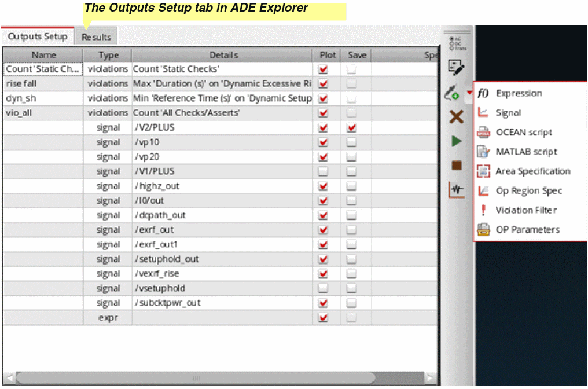Click the edit outputs pencil icon
Image resolution: width=588 pixels, height=389 pixels.
(457, 69)
